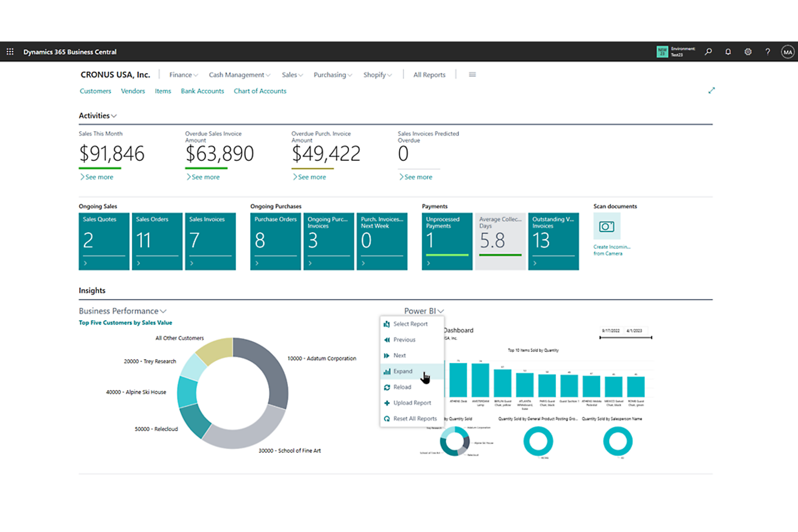Open the Purchasing menu
This screenshot has height=532, width=798.
(x=332, y=74)
